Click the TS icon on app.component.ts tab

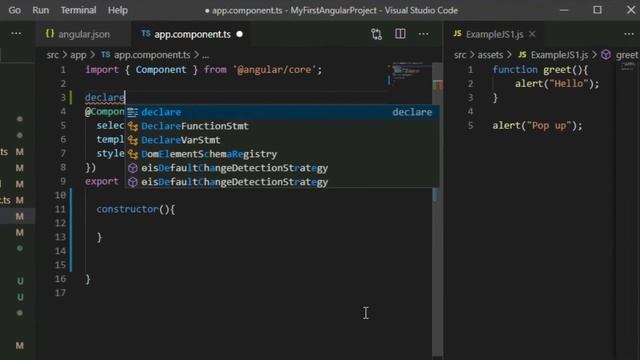coord(146,34)
